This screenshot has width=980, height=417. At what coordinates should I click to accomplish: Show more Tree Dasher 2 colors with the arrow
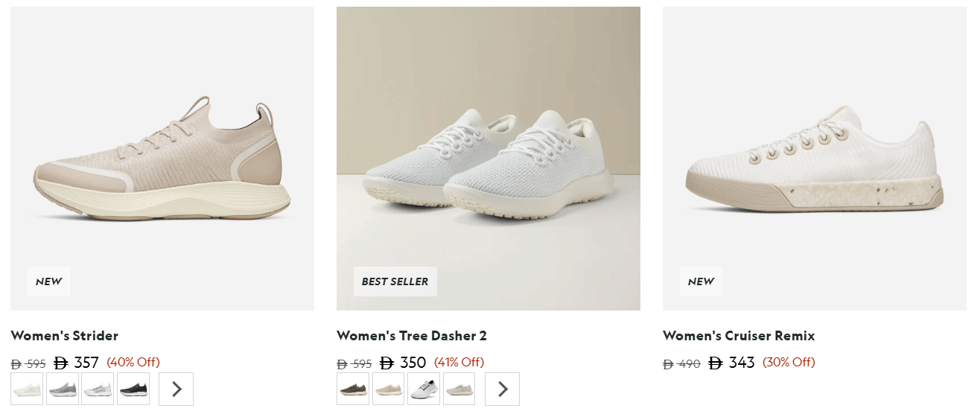pos(503,389)
